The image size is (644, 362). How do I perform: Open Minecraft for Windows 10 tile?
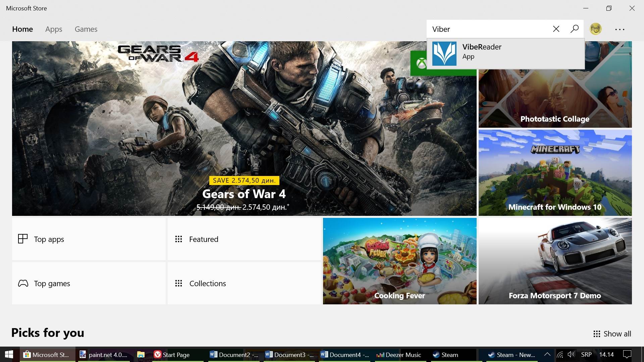554,173
